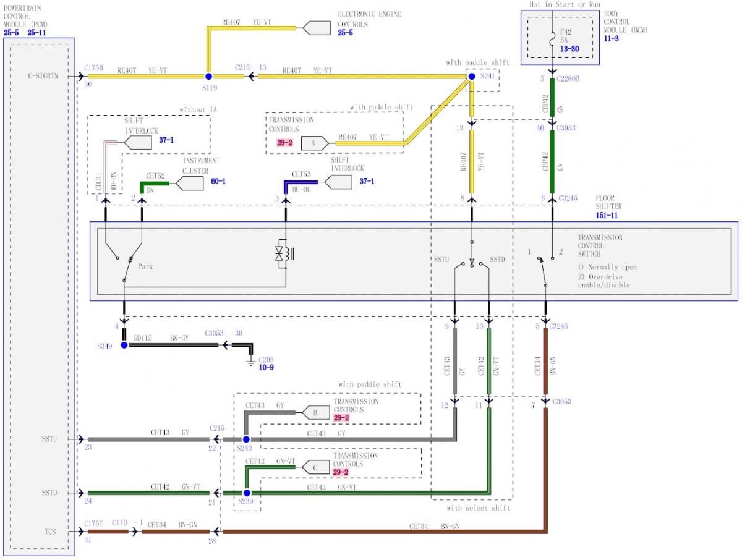This screenshot has height=560, width=742.
Task: Click the CET53 wire label
Action: 302,175
